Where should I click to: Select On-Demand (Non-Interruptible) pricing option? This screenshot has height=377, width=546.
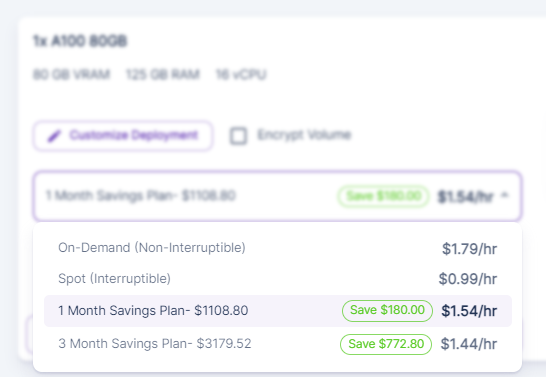278,248
